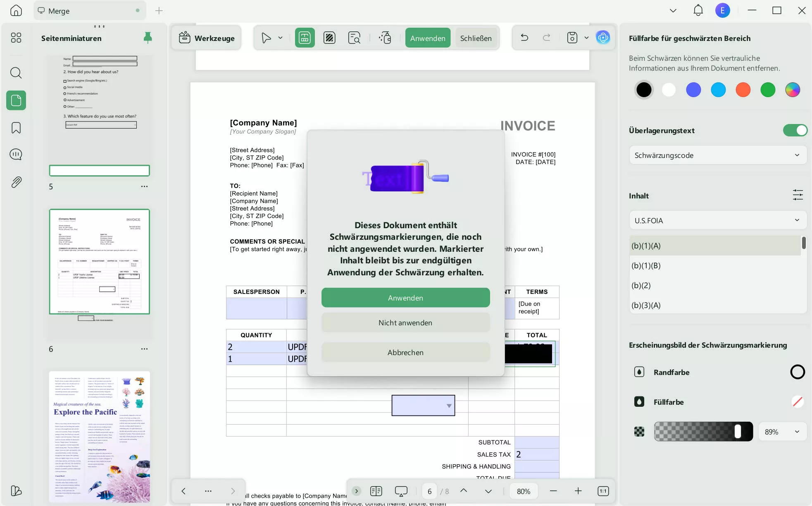Click the Abbrechen button
This screenshot has width=812, height=506.
(405, 352)
